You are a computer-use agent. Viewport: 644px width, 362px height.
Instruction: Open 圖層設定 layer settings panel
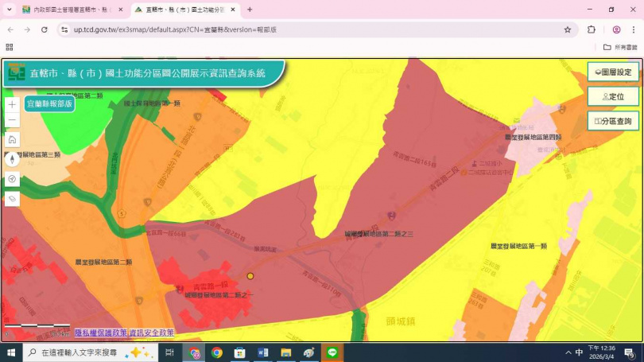click(x=613, y=72)
